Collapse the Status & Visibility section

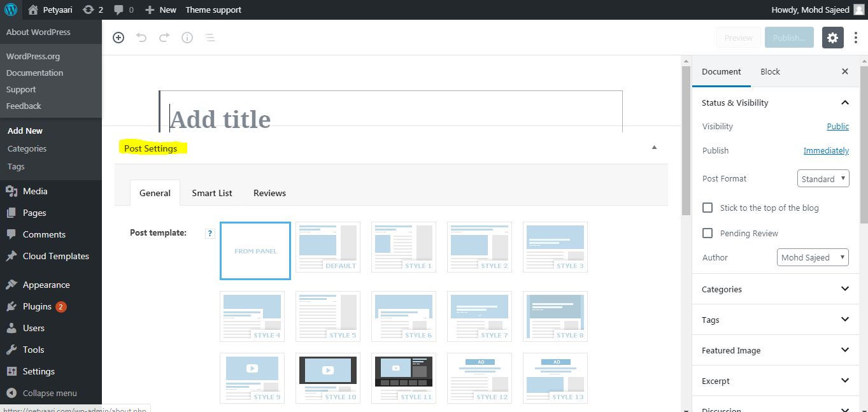(x=776, y=103)
